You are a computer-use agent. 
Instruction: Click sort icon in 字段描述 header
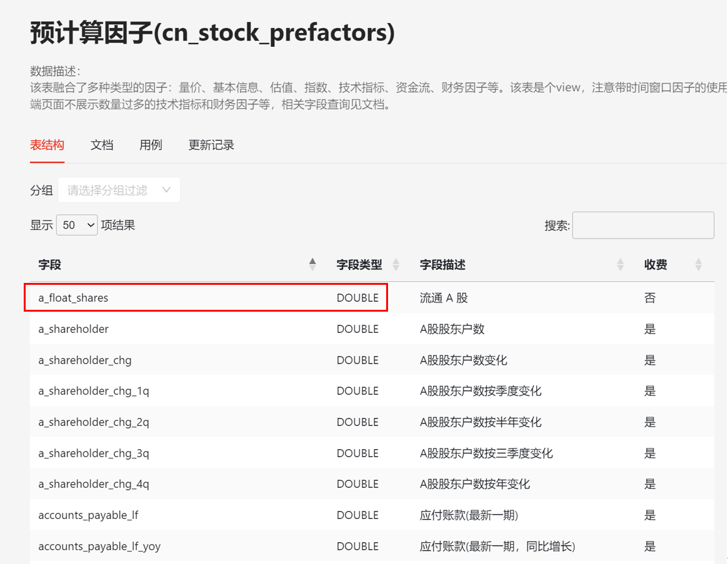click(620, 265)
